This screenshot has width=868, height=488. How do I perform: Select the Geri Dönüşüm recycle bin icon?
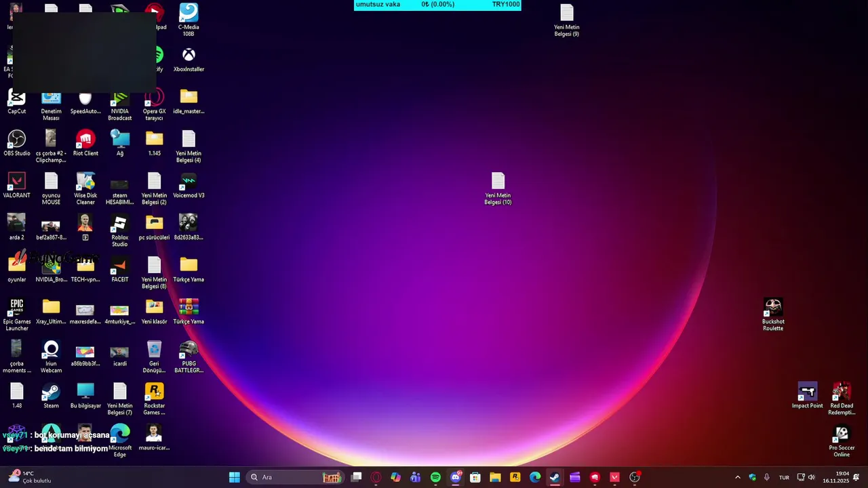click(x=155, y=357)
